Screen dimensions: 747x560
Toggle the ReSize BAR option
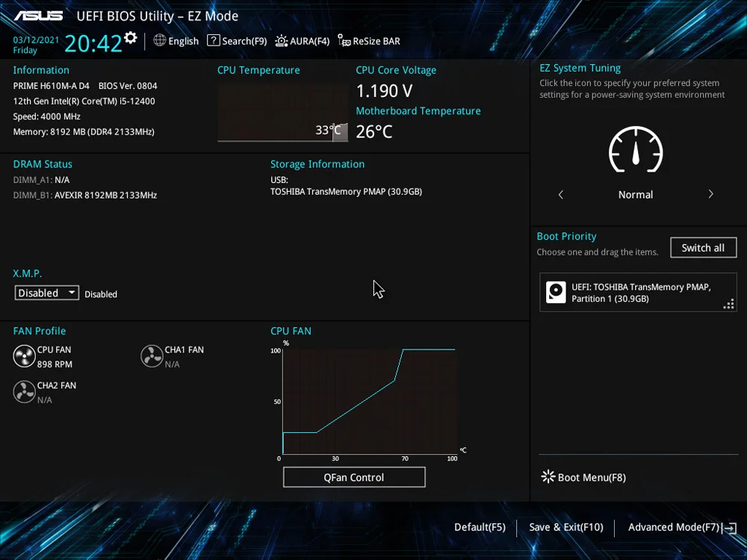pyautogui.click(x=369, y=41)
